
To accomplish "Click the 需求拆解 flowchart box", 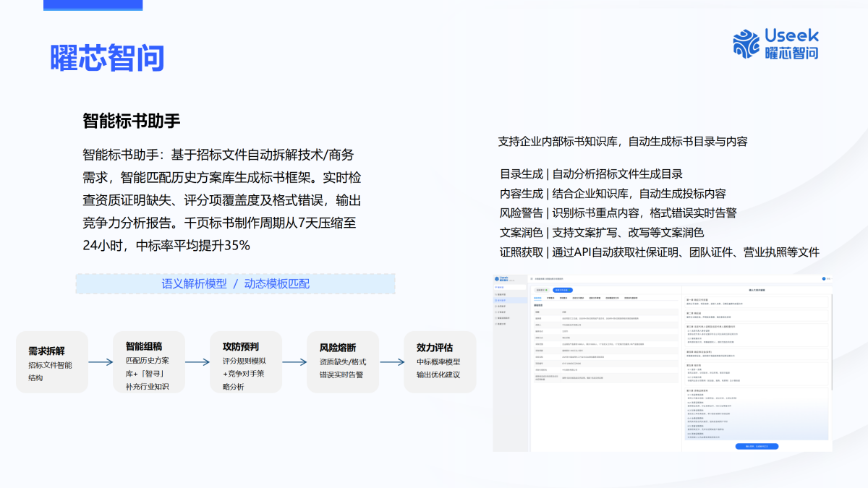I will click(x=52, y=361).
